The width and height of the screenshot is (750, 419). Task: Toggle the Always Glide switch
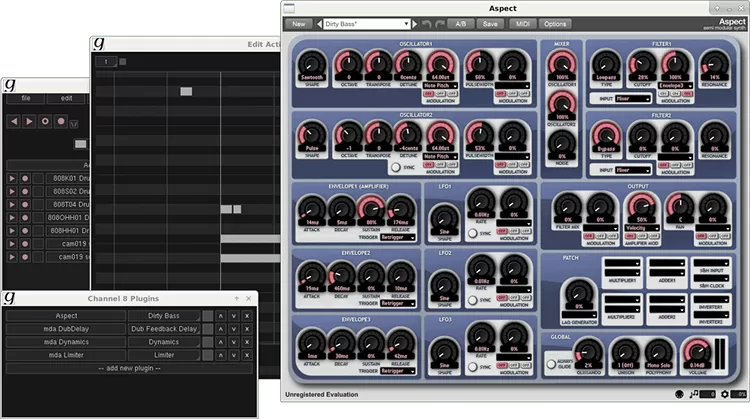point(551,364)
